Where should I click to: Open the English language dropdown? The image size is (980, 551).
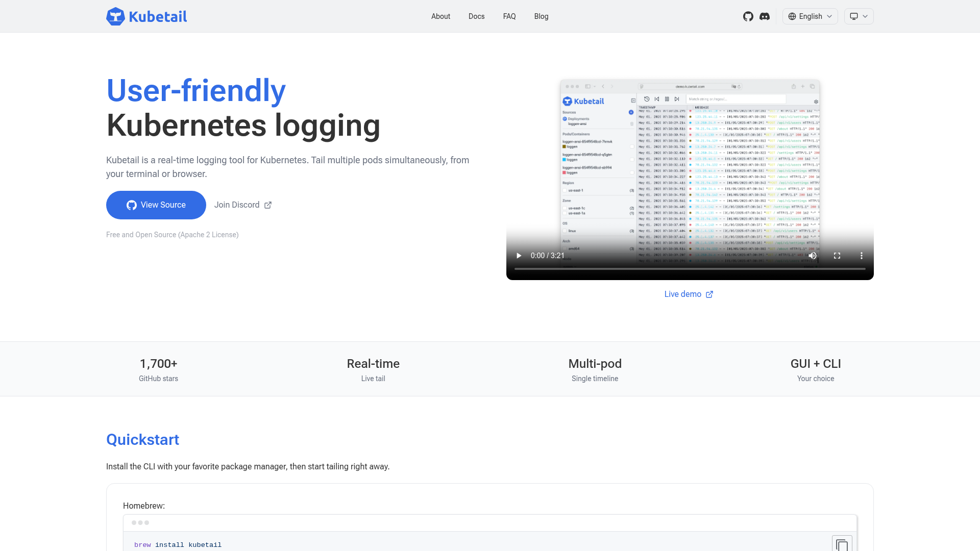810,16
